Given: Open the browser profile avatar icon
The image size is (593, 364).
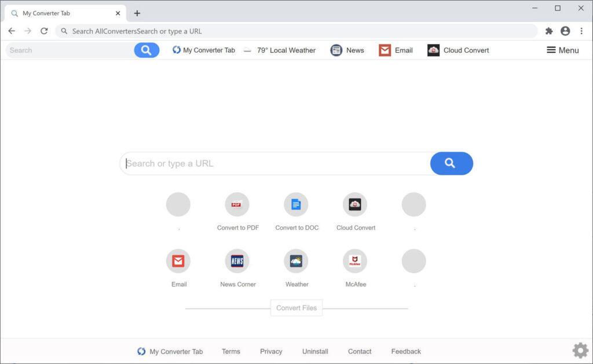Looking at the screenshot, I should [x=565, y=31].
